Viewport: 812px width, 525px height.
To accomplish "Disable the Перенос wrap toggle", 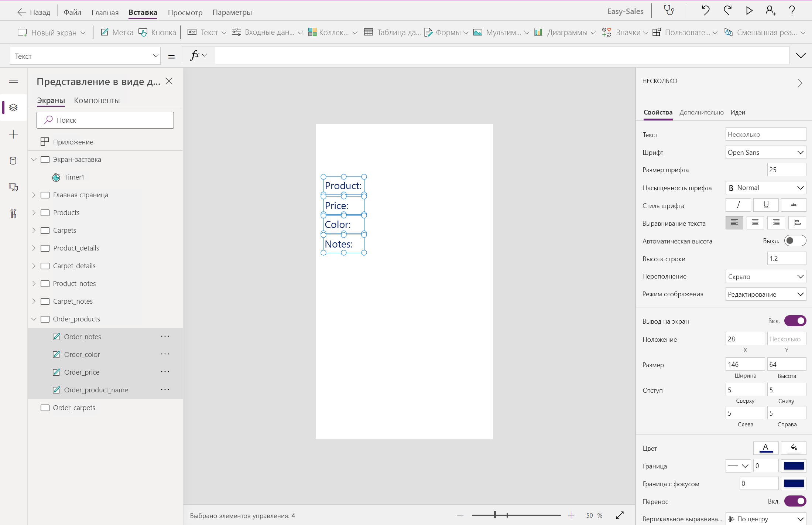I will 795,501.
